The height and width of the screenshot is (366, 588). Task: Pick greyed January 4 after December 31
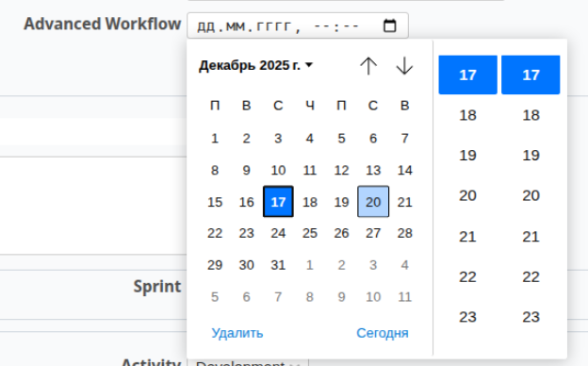[x=404, y=265]
